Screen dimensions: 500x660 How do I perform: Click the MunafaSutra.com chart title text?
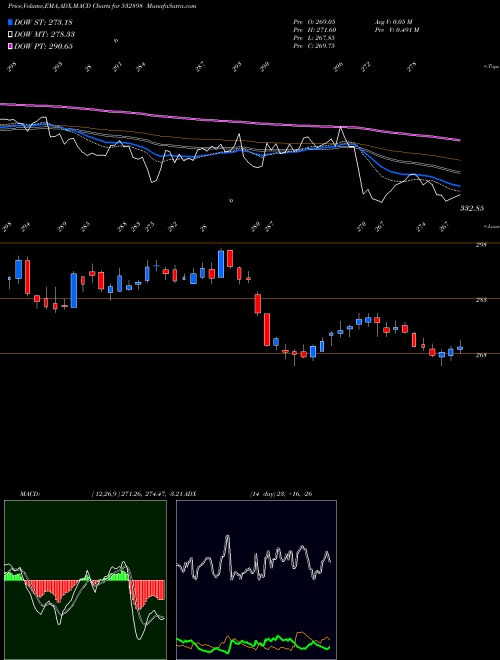point(173,6)
